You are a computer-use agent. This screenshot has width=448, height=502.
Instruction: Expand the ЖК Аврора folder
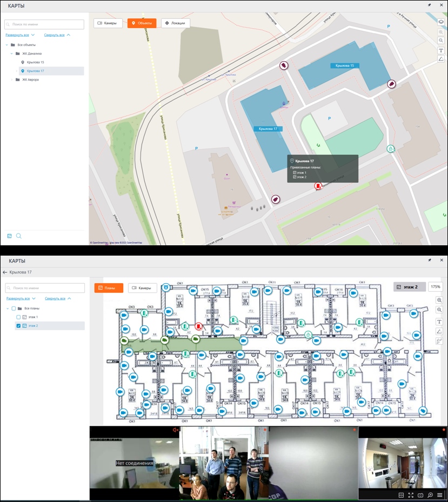pos(12,79)
